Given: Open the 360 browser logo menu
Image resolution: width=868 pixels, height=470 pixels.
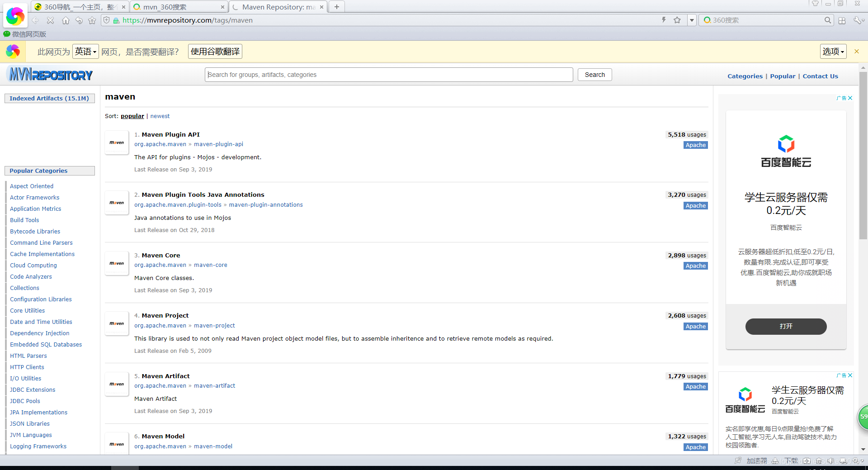Looking at the screenshot, I should point(15,16).
